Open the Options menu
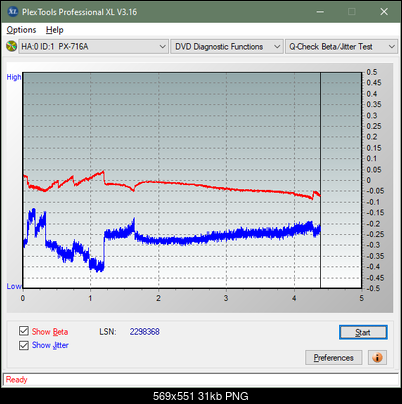402x404 pixels. (21, 30)
